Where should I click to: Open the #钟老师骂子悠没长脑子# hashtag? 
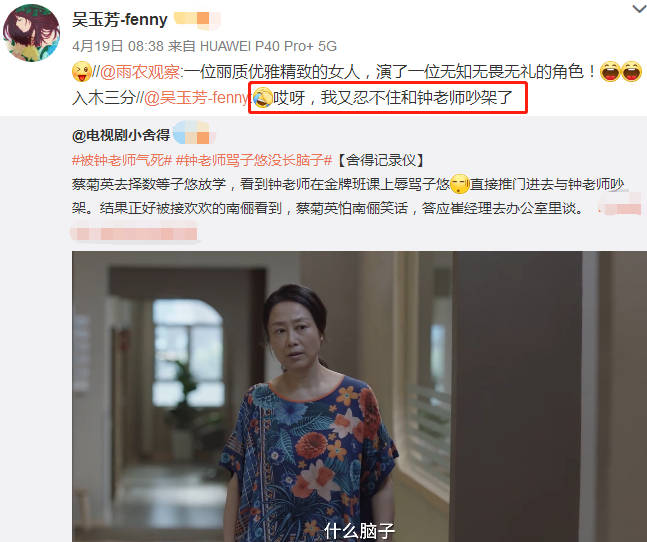[x=254, y=160]
